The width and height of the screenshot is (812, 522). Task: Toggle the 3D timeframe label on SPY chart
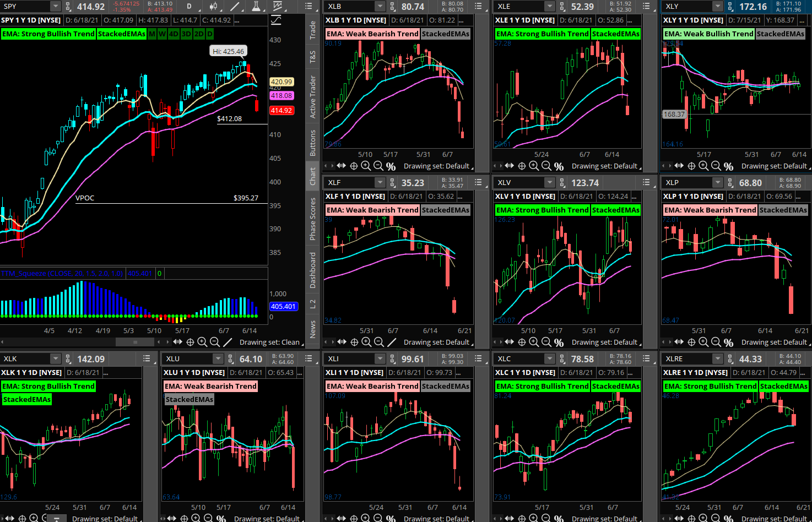point(186,34)
